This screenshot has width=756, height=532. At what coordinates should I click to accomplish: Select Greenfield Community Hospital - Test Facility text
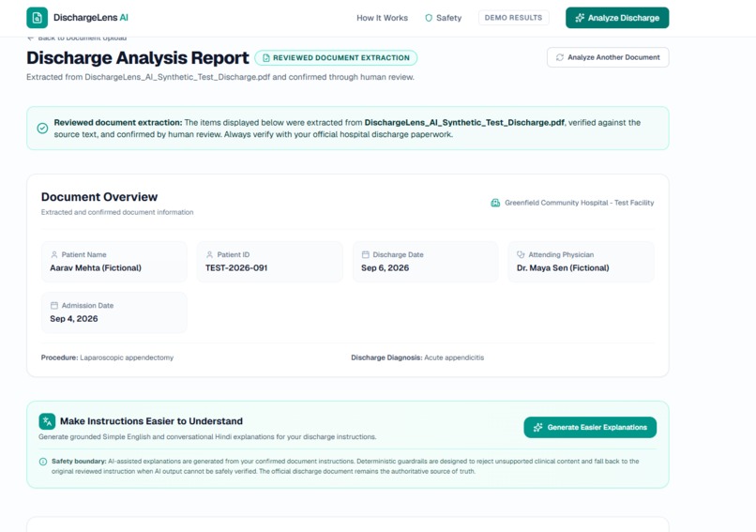[579, 203]
